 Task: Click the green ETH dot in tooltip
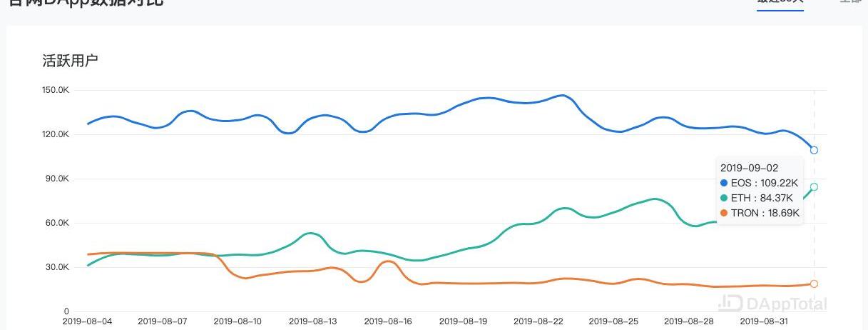(x=725, y=198)
